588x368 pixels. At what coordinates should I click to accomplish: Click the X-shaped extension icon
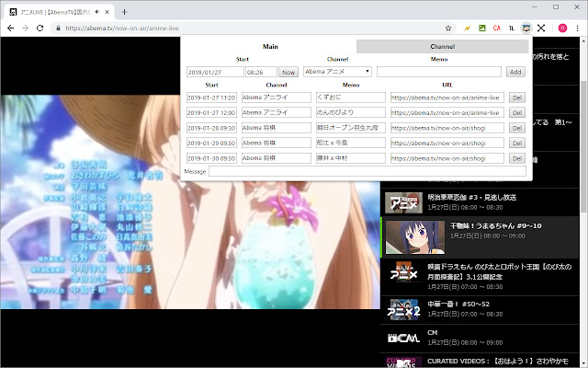[541, 29]
